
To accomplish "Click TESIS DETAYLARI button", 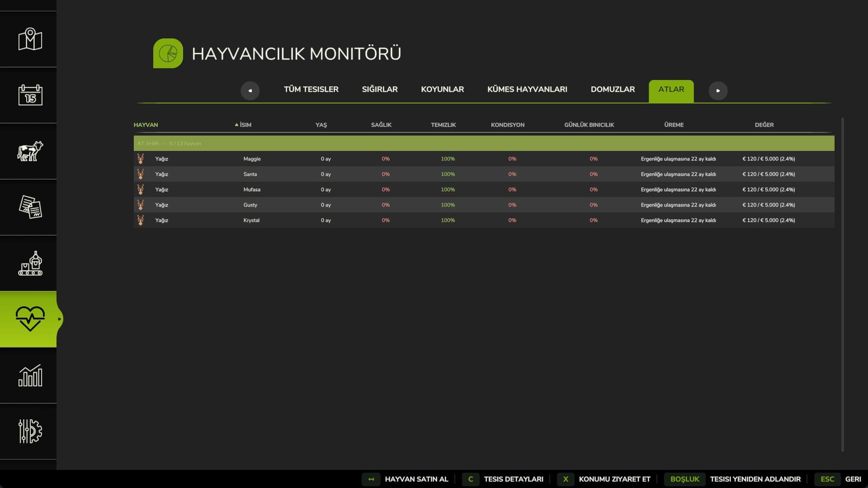I will coord(504,479).
